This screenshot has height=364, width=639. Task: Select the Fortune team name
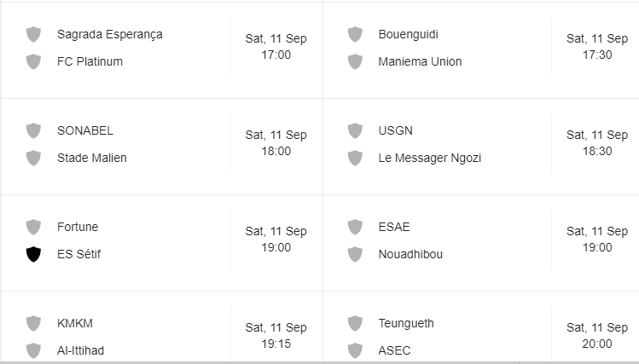(x=78, y=227)
